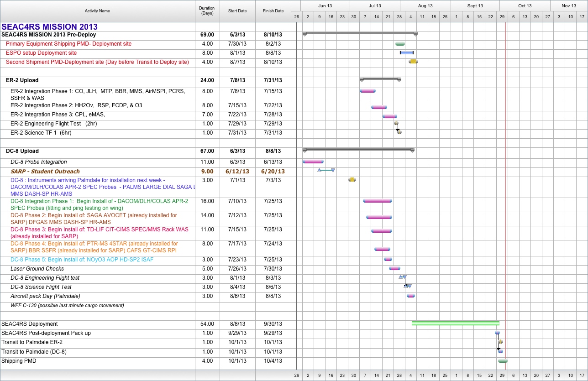
Task: Select the Shipping PMD green Gantt bar
Action: pyautogui.click(x=503, y=361)
